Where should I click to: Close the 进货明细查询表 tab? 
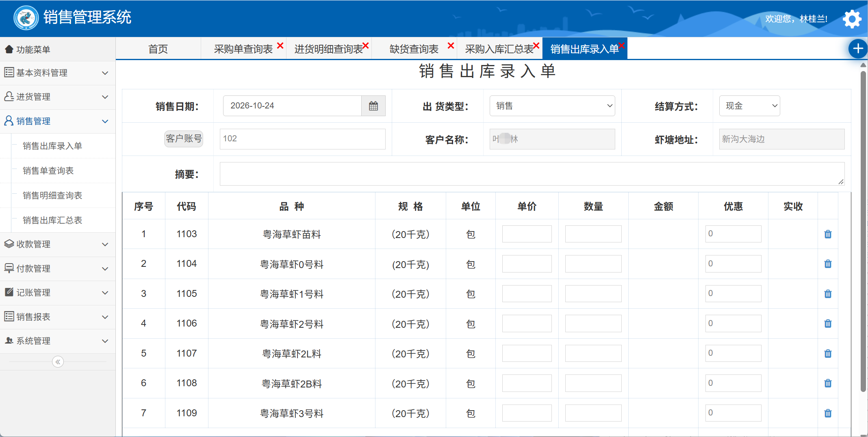[365, 45]
